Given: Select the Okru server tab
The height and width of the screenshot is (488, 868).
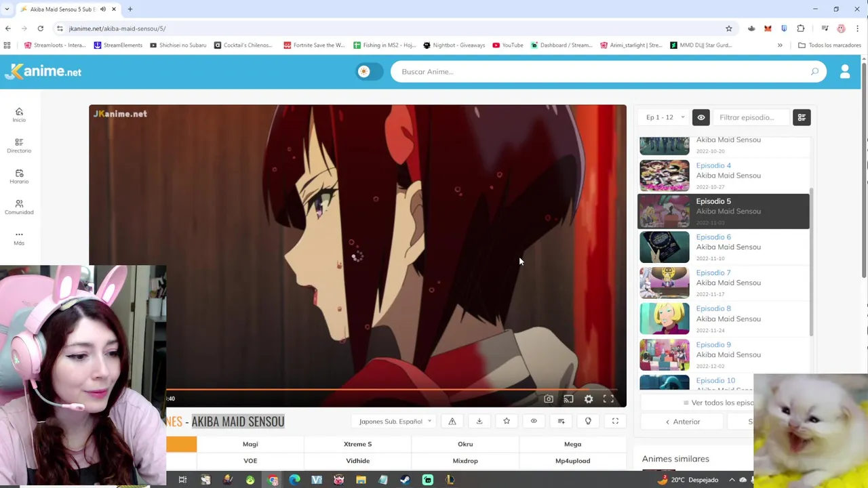Looking at the screenshot, I should tap(465, 444).
